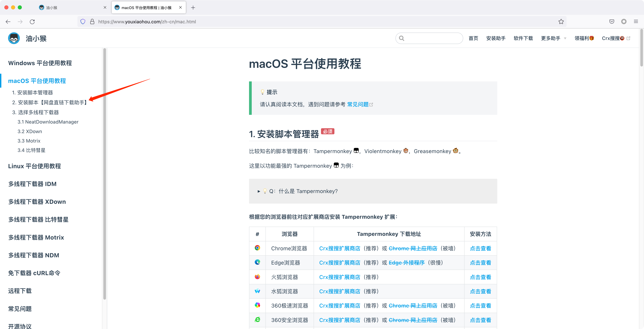The image size is (644, 329).
Task: Click the 360安全浏览器 icon in table
Action: (x=257, y=320)
